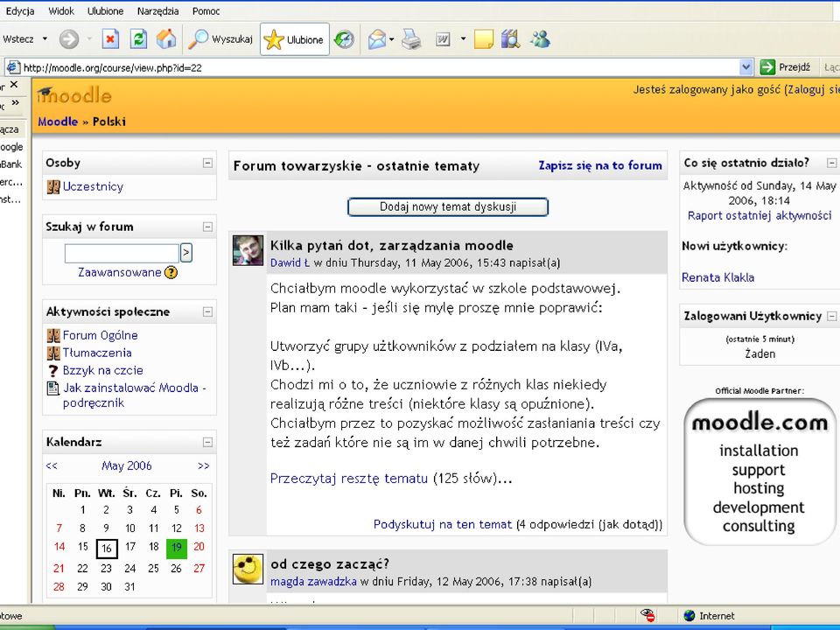Go to browser Home icon
Image resolution: width=840 pixels, height=630 pixels.
[x=166, y=39]
